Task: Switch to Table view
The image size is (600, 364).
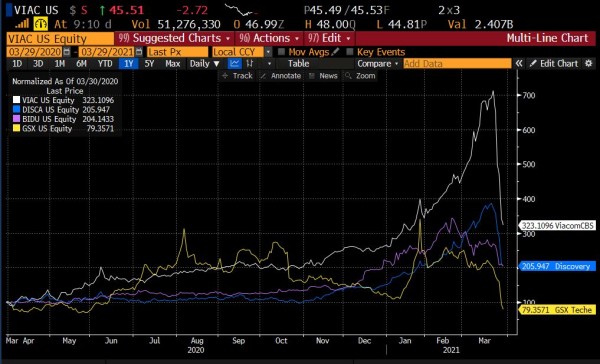Action: (x=298, y=64)
